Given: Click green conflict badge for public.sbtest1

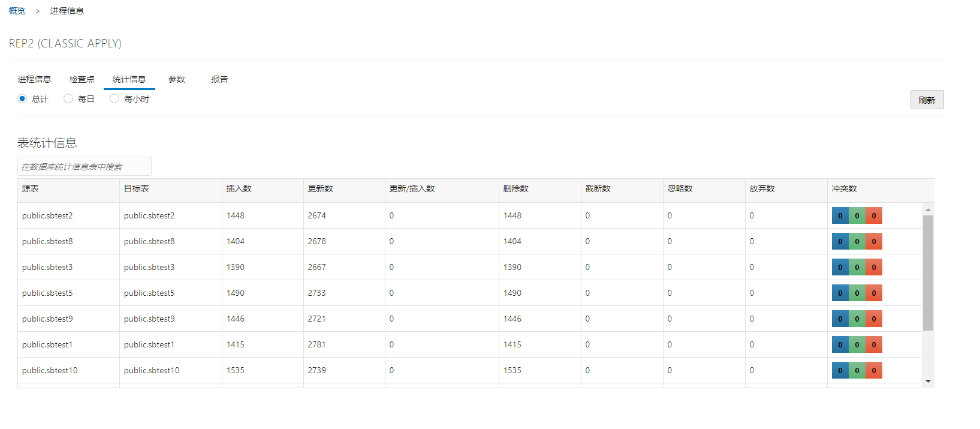Looking at the screenshot, I should [857, 345].
